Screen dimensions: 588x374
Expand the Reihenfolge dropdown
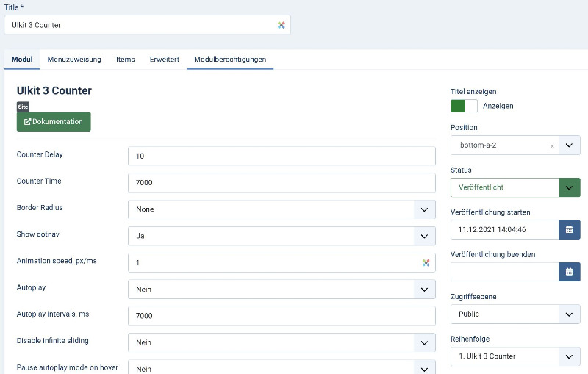[x=569, y=356]
